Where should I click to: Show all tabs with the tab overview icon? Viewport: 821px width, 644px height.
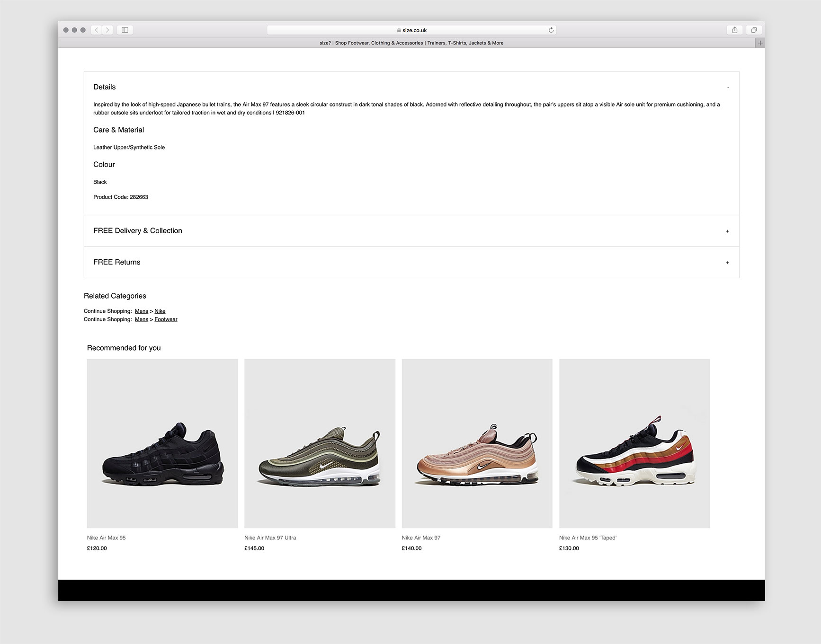[x=754, y=30]
